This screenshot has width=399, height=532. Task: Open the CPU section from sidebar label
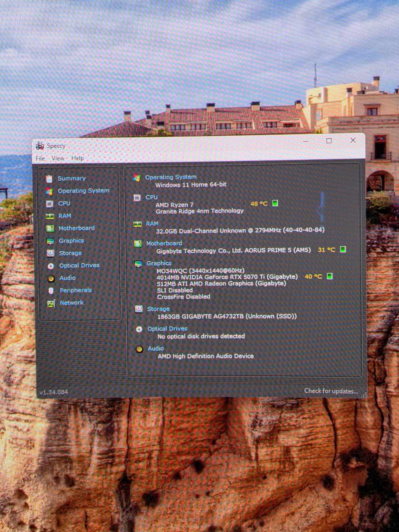[x=64, y=203]
